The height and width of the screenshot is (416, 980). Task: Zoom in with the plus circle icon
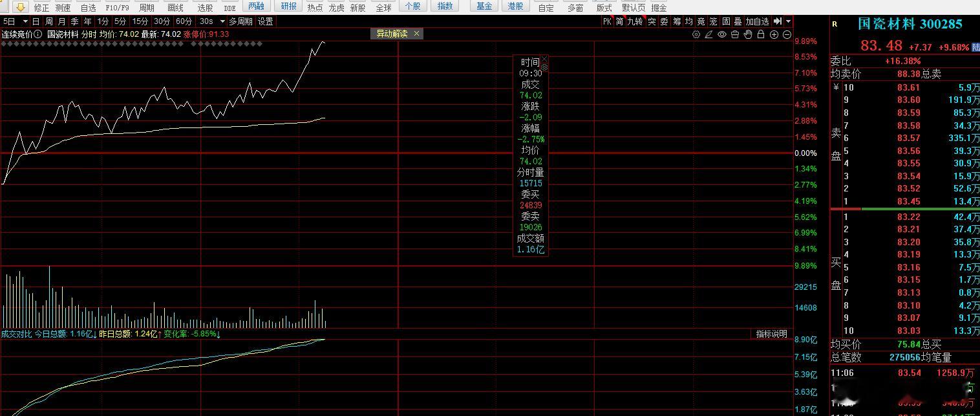(x=774, y=34)
